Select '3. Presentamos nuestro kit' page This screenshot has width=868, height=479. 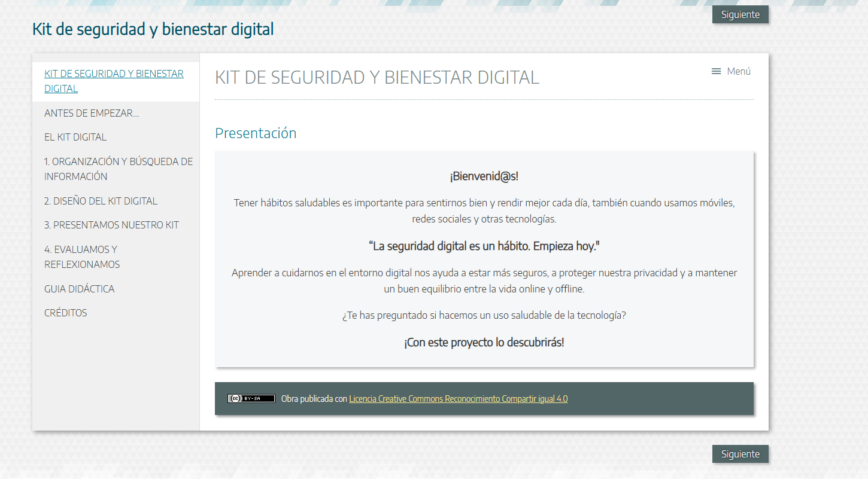tap(111, 225)
